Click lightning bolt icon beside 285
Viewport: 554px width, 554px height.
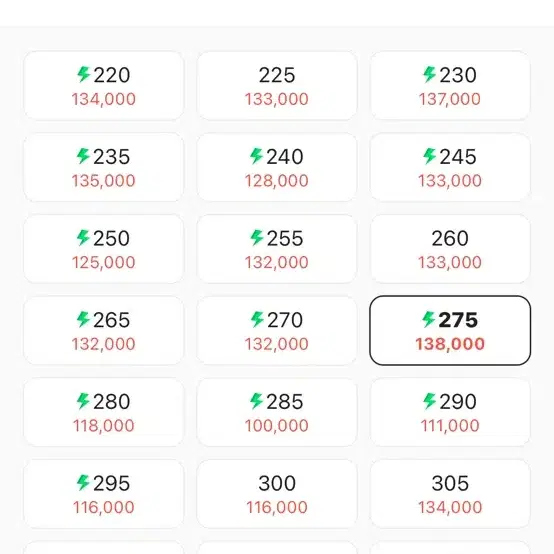click(257, 401)
